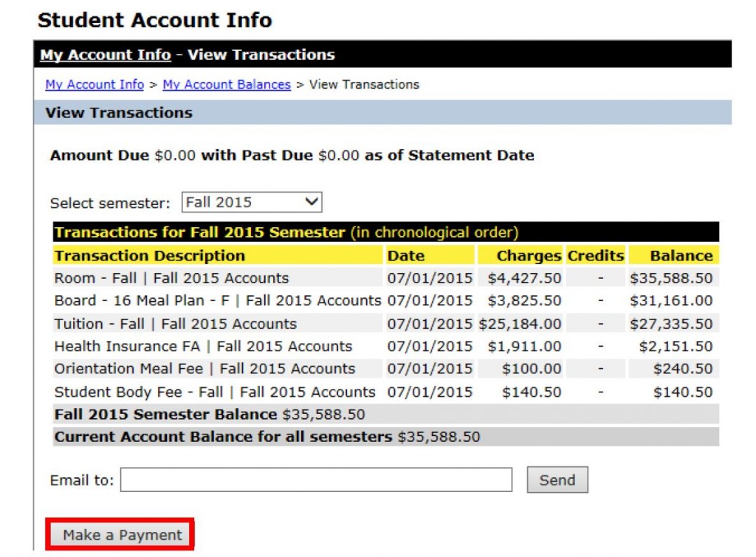Click the Date column header
Image resolution: width=756 pixels, height=557 pixels.
point(406,255)
